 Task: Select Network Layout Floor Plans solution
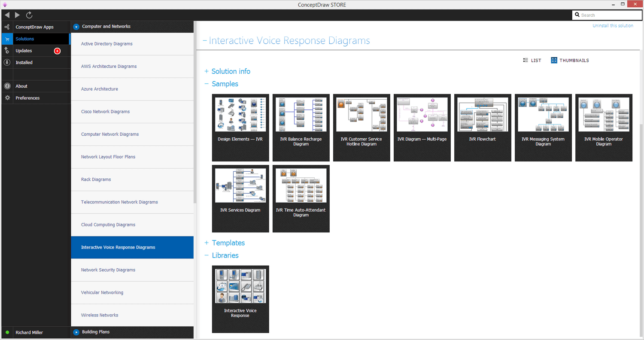click(x=132, y=157)
